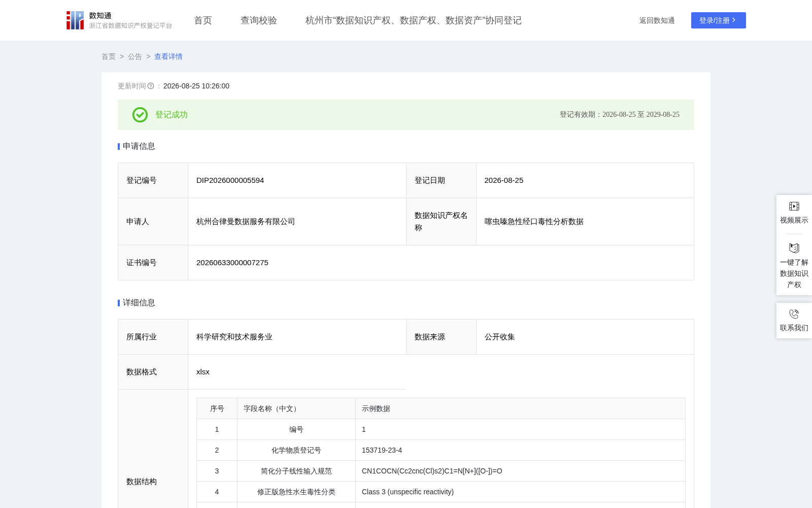Viewport: 812px width, 508px height.
Task: Click 查看详情 in the breadcrumb
Action: click(x=168, y=56)
